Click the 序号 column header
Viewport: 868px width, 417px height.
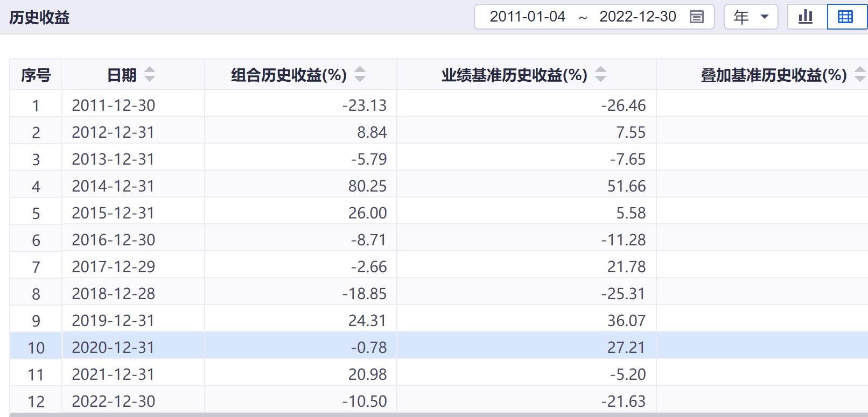pyautogui.click(x=36, y=75)
